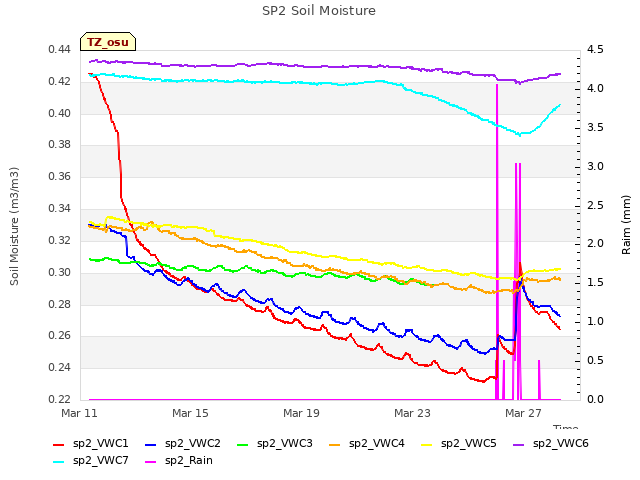Click the Mar 19 x-axis tick label
The height and width of the screenshot is (480, 640).
[301, 413]
